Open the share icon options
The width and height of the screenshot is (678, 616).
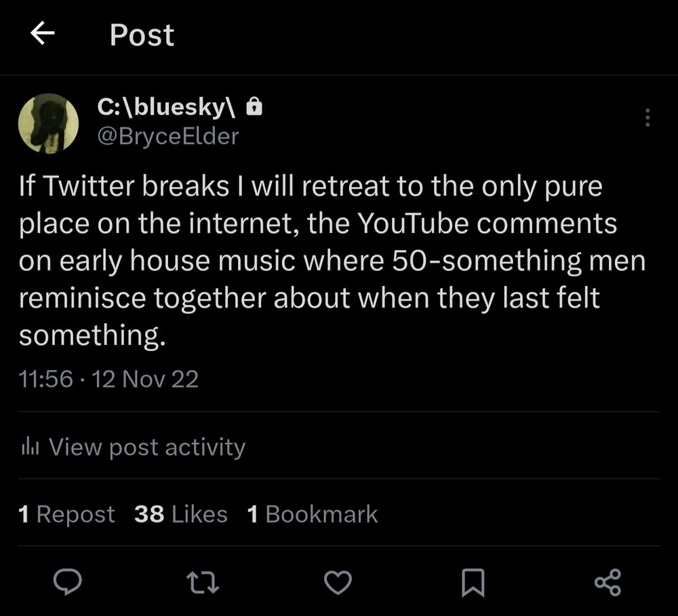(607, 581)
